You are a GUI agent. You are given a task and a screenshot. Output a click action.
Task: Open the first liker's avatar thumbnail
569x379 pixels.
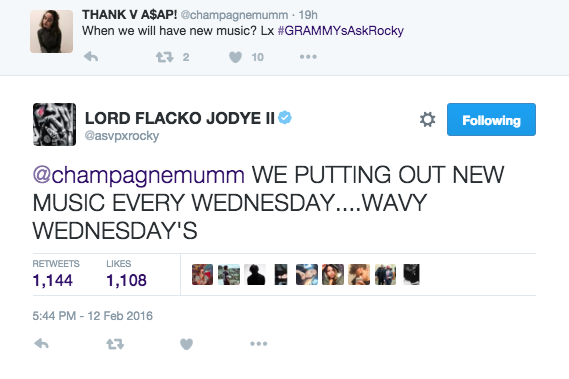(202, 274)
